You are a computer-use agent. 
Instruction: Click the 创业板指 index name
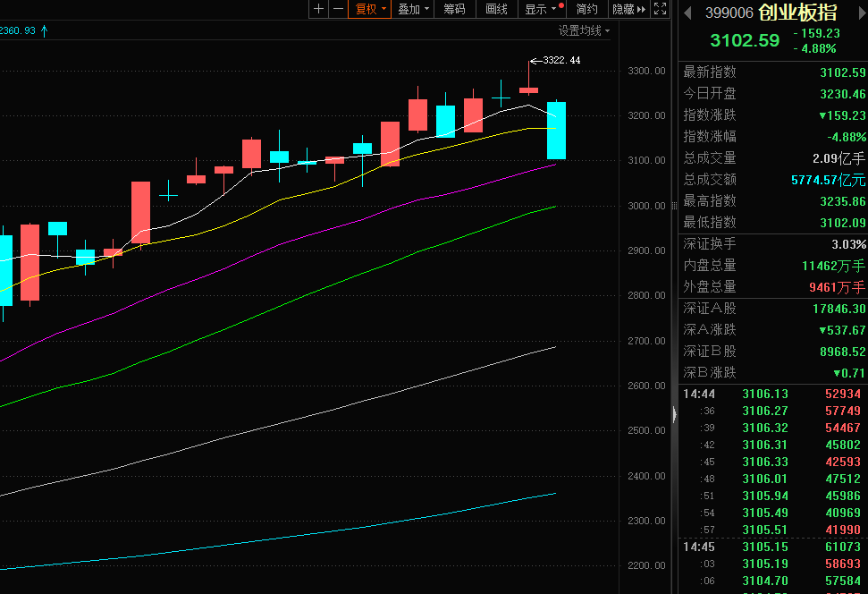(797, 13)
